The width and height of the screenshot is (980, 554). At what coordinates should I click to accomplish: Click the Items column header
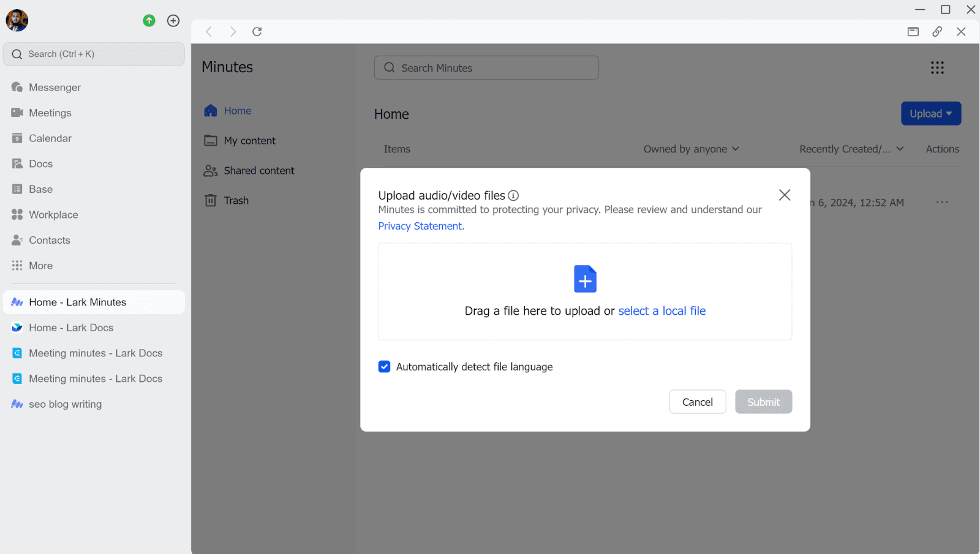pos(397,149)
